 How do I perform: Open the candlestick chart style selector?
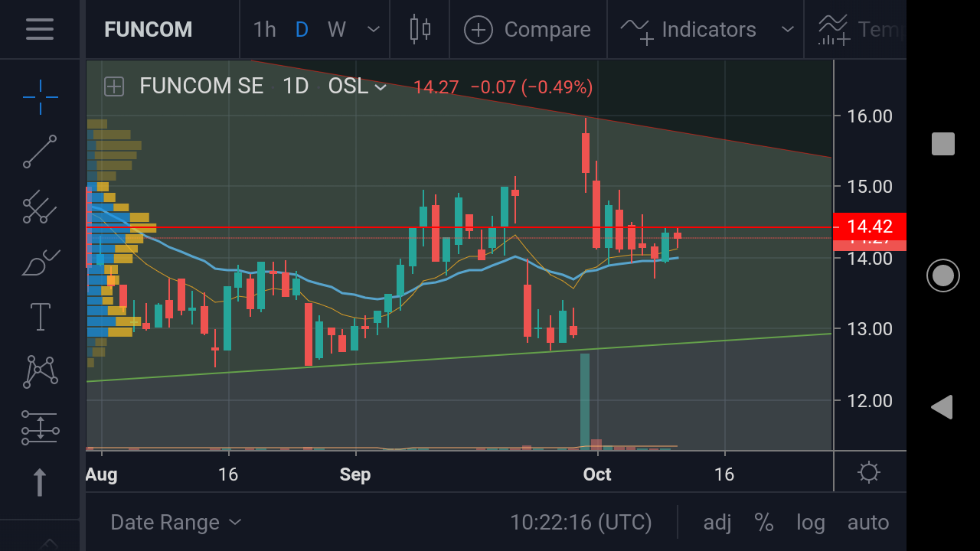pos(420,29)
